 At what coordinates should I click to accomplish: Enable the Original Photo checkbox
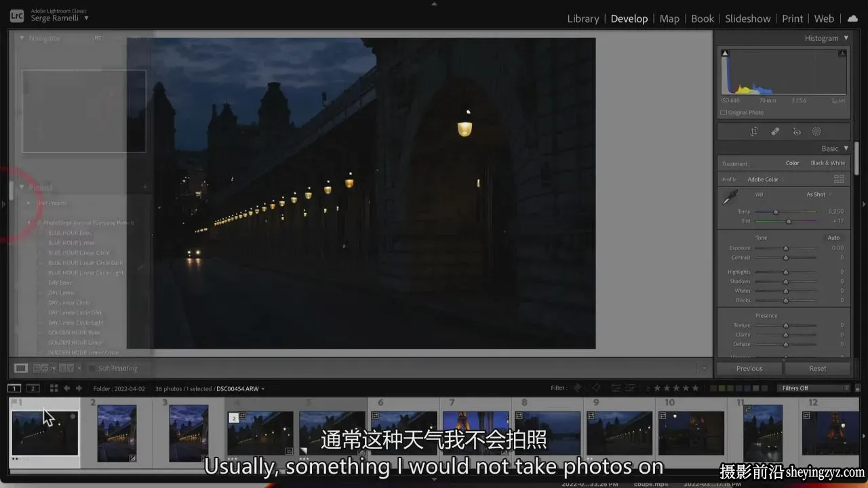point(724,113)
